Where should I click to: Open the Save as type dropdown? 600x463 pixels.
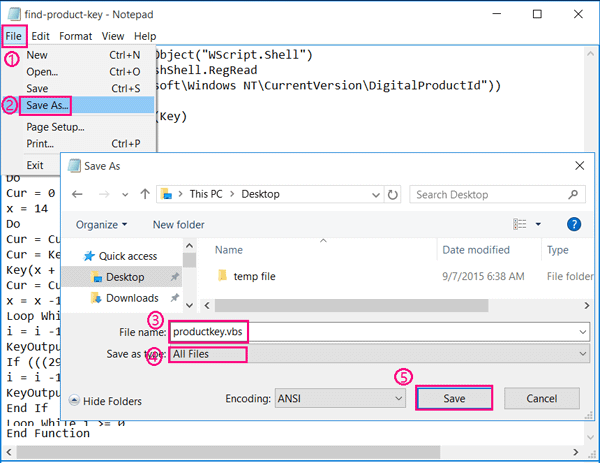point(379,354)
